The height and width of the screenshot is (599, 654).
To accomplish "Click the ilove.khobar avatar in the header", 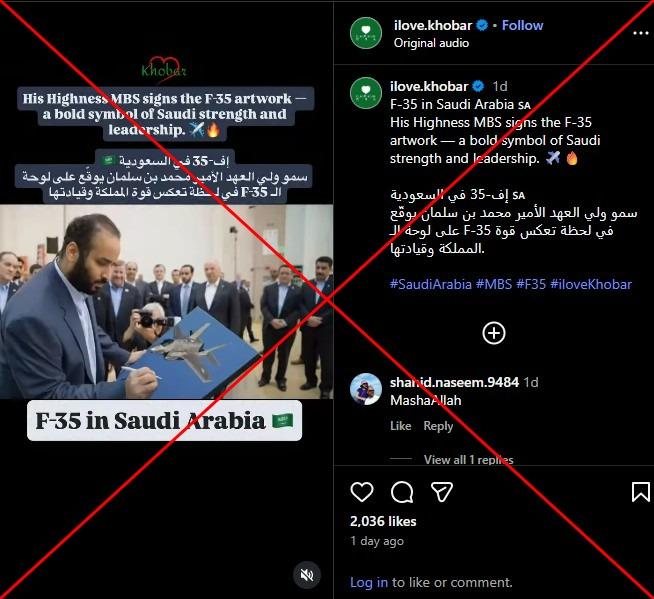I will pos(366,33).
